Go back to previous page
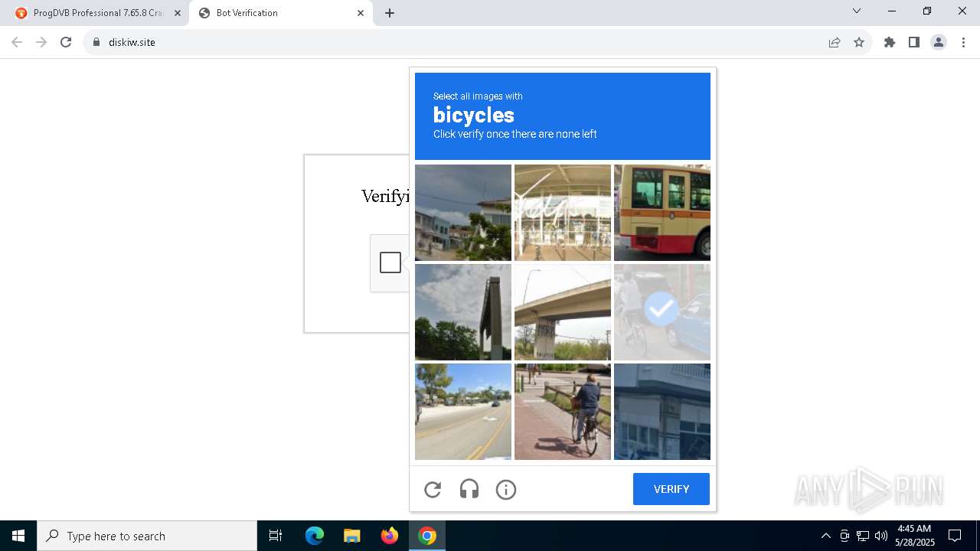 click(17, 42)
